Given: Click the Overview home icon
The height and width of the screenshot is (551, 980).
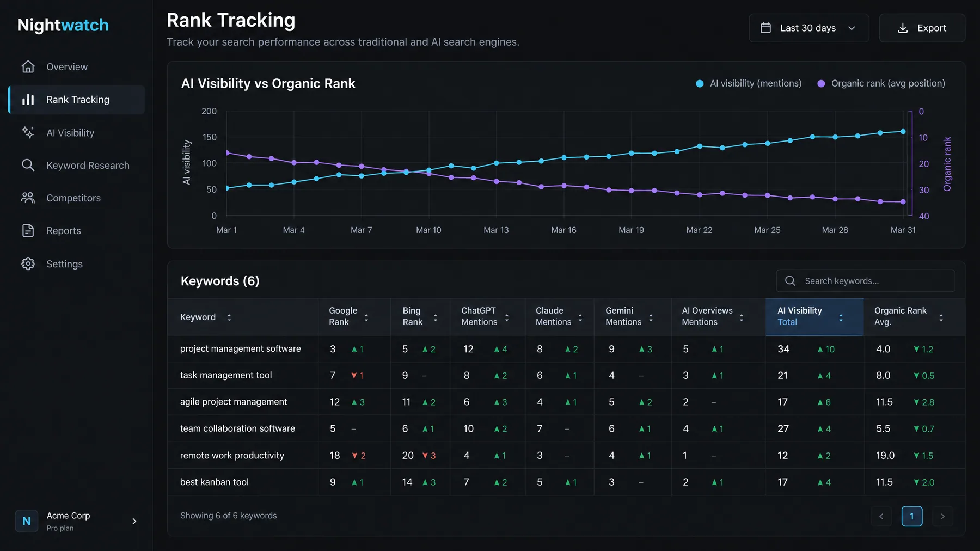Looking at the screenshot, I should [28, 66].
